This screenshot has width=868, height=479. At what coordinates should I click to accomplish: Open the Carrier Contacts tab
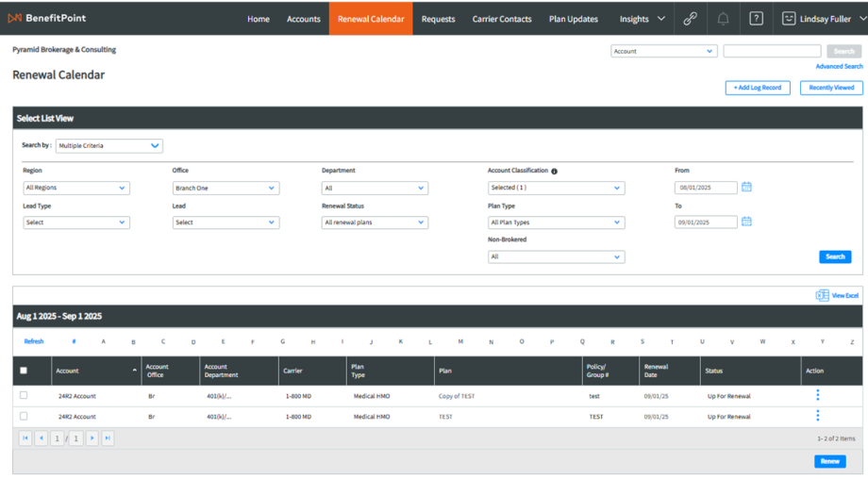point(502,19)
